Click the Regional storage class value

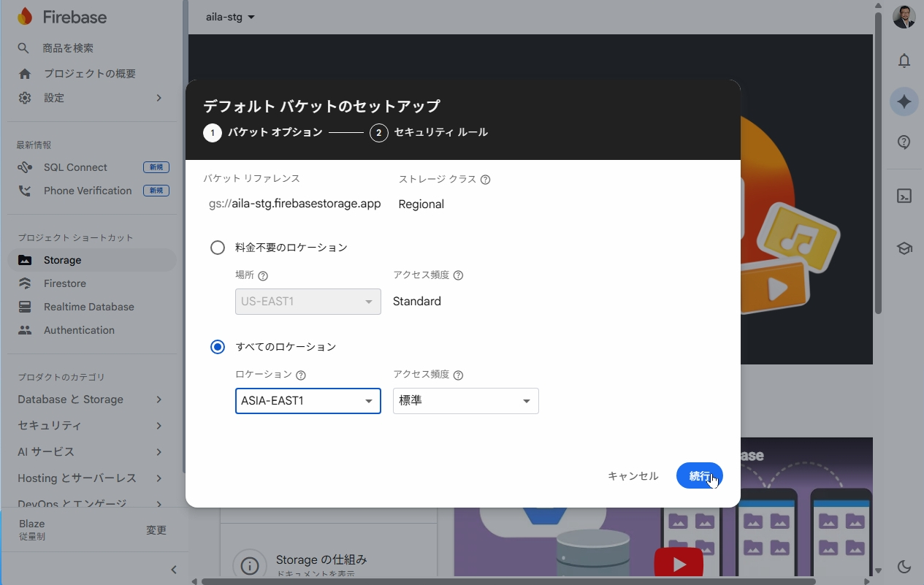[421, 204]
